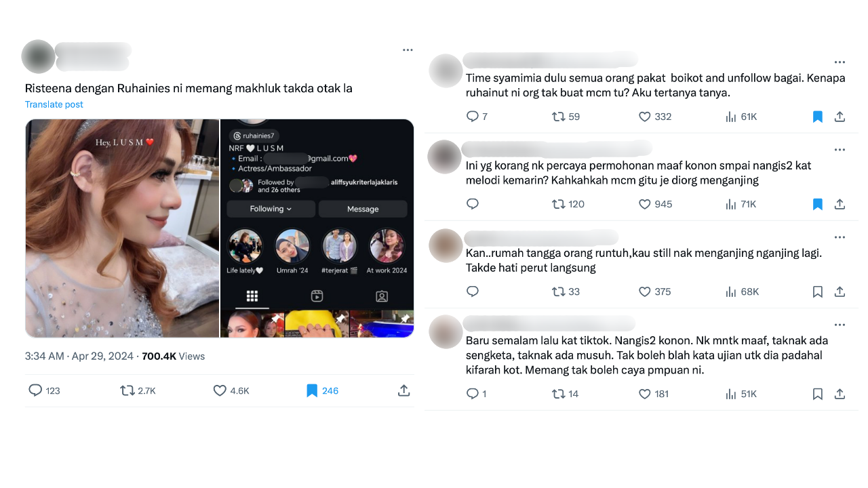View analytics for the reply with 61K views
868x488 pixels.
[x=731, y=117]
